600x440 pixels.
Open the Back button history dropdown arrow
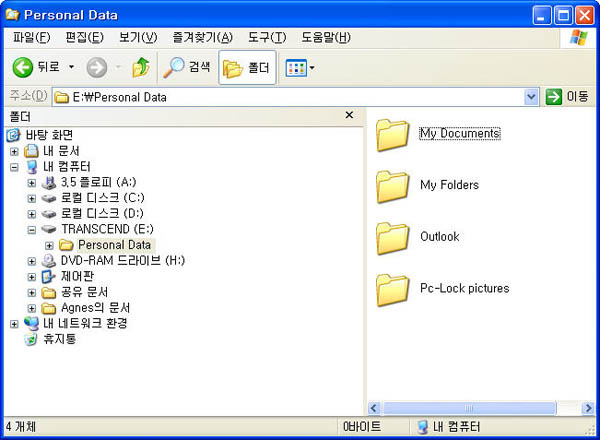(71, 67)
